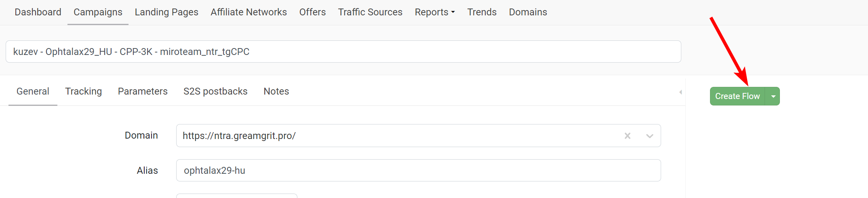868x198 pixels.
Task: Switch to the Parameters tab
Action: click(x=143, y=91)
